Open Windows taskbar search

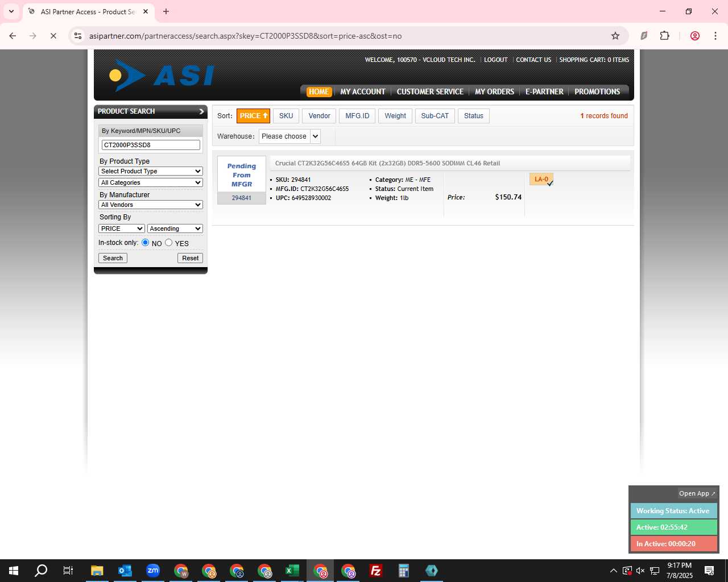coord(41,571)
